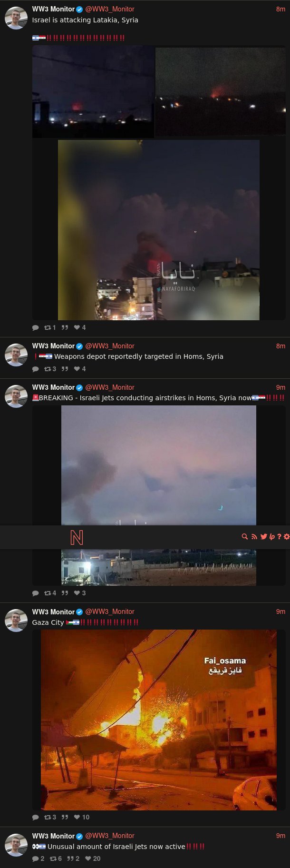Open preferences gear icon in navbar
The image size is (290, 868).
287,537
